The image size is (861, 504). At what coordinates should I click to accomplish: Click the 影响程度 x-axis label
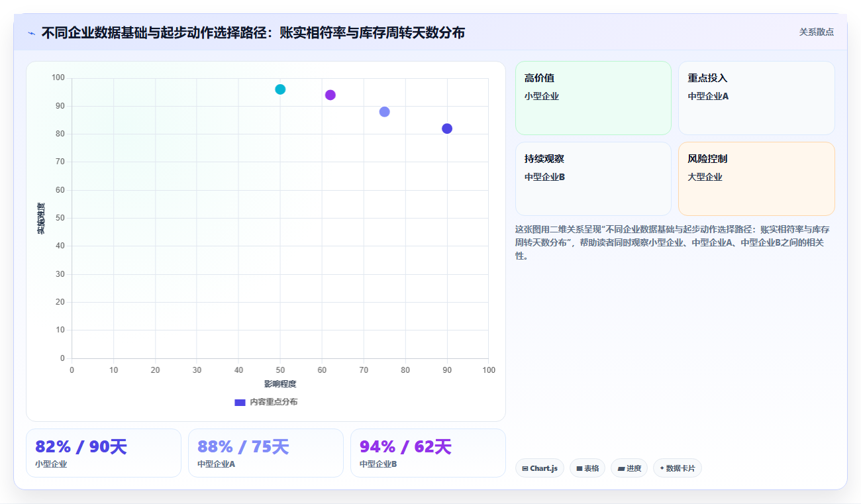280,384
